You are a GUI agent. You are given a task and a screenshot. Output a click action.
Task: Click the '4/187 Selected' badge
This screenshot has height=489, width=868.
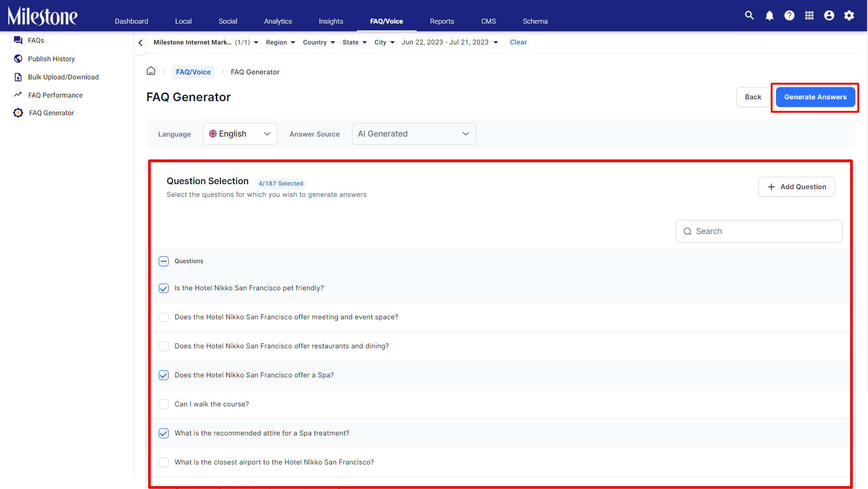coord(281,183)
